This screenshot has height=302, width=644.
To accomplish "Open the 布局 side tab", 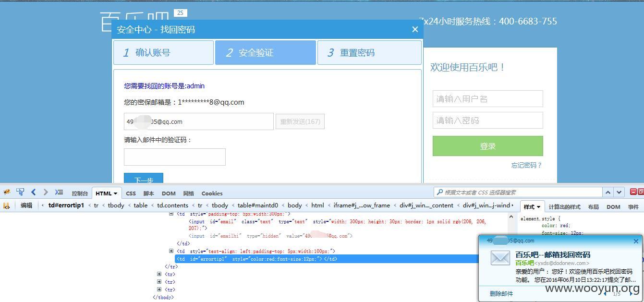I will pos(593,207).
